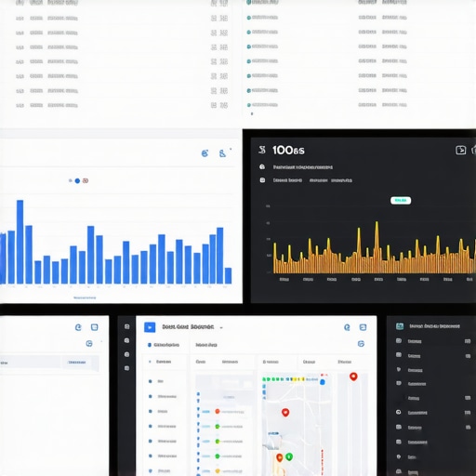Viewport: 476px width, 476px height.
Task: Click the refresh icon above the blue bar chart
Action: [205, 153]
